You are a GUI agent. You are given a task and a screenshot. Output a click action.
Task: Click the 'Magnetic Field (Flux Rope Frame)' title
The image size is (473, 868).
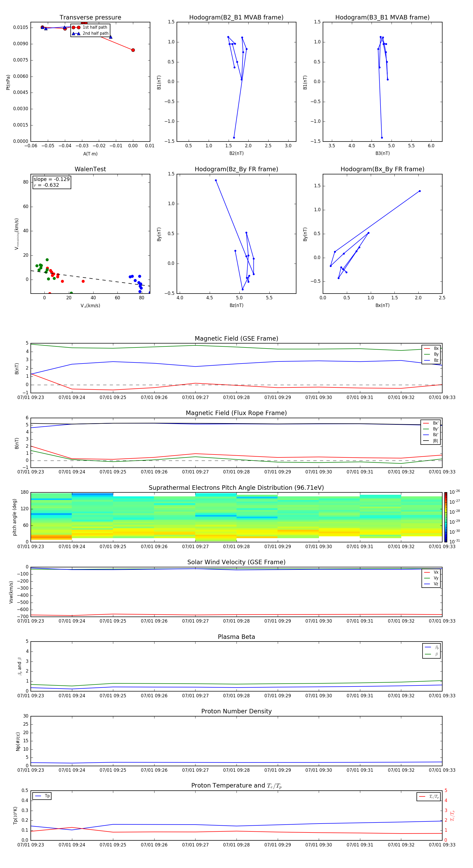[236, 413]
